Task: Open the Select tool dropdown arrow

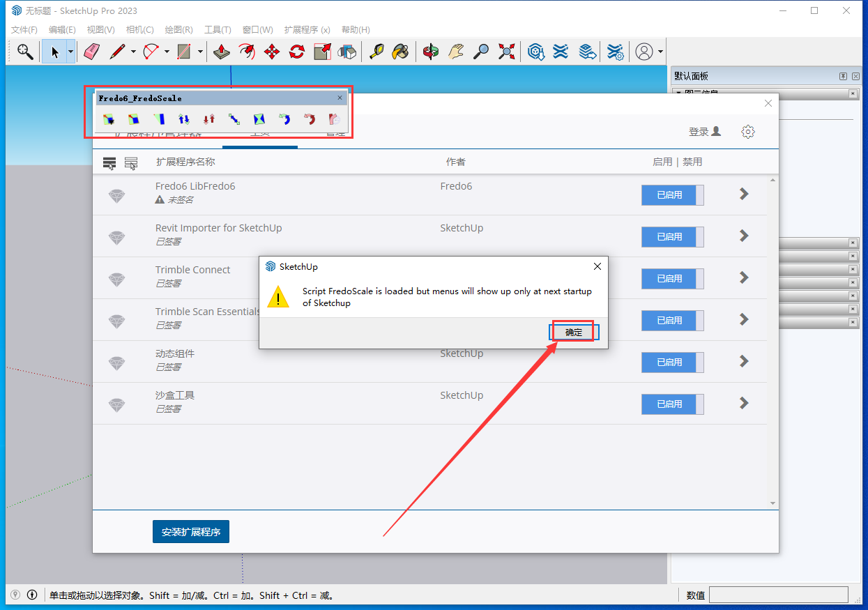Action: [70, 52]
